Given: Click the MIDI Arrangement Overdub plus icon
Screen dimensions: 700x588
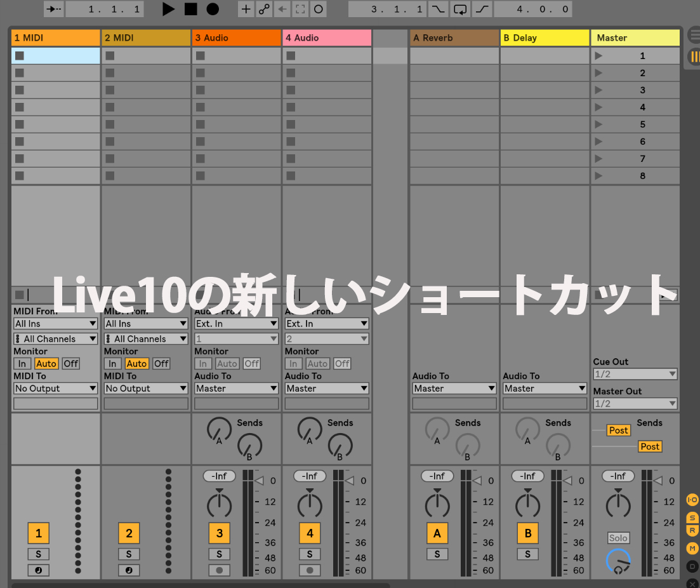Looking at the screenshot, I should [246, 10].
